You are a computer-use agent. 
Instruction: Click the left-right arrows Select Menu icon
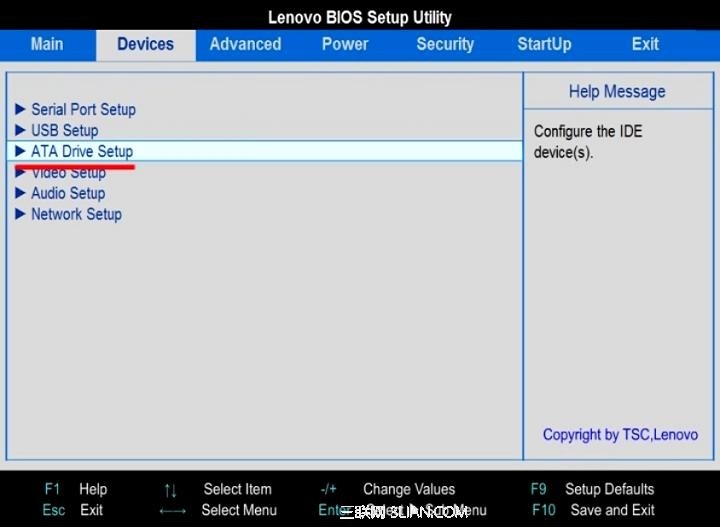point(173,511)
